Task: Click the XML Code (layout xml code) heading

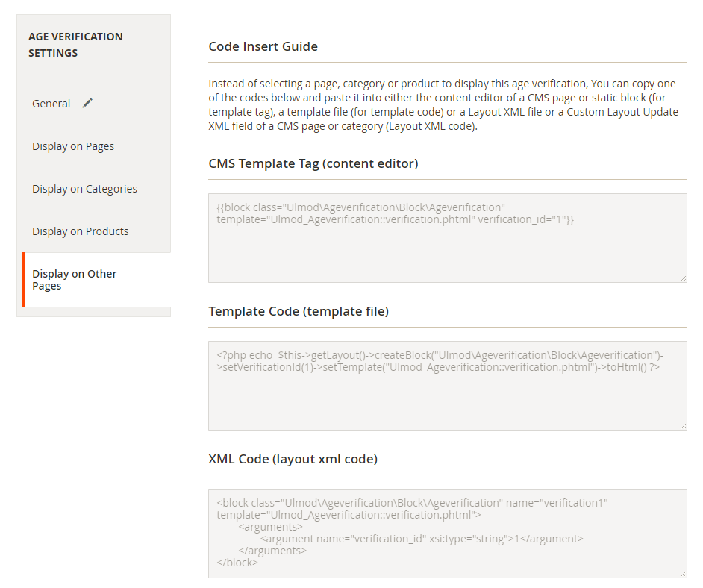Action: point(293,460)
